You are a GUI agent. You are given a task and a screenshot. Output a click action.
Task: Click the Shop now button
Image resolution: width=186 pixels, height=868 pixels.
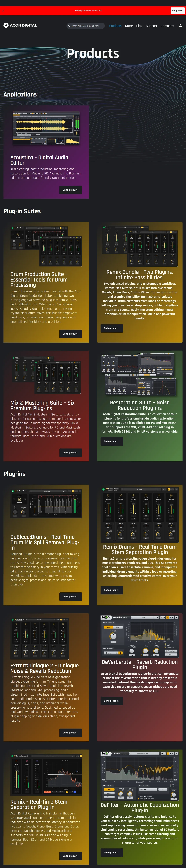(x=177, y=11)
